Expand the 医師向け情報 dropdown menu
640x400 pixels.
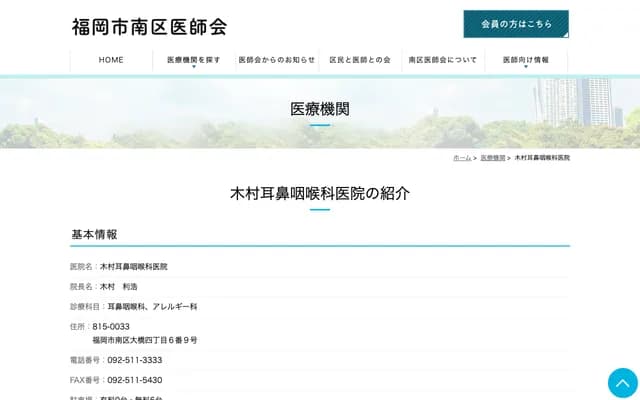(526, 60)
